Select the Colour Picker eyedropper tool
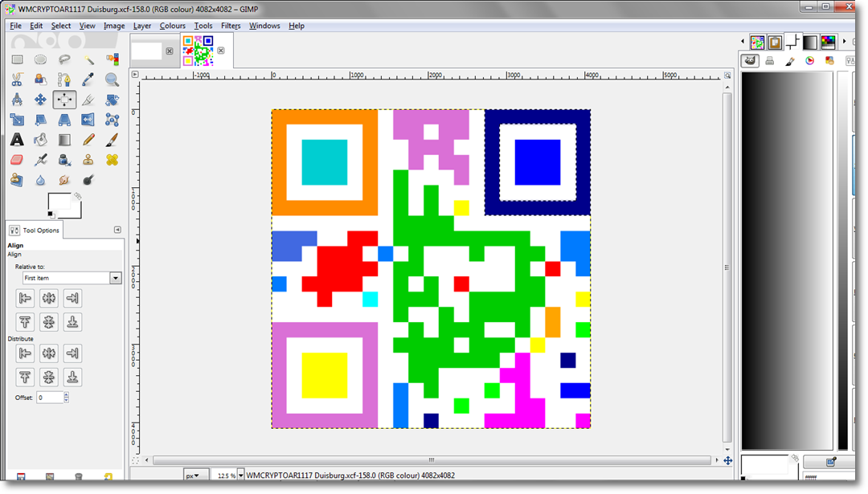The image size is (868, 494). 88,80
